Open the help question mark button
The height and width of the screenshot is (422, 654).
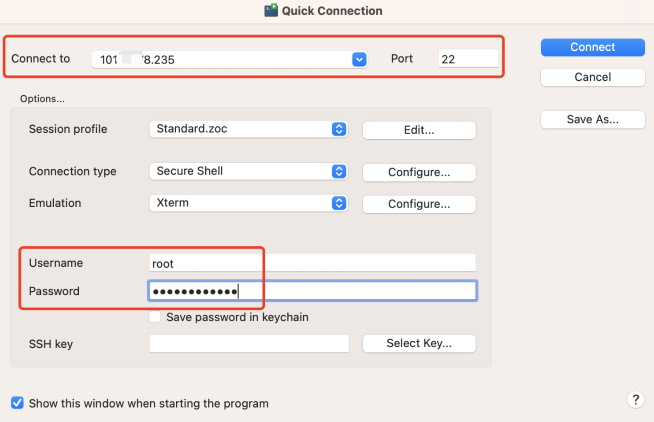pyautogui.click(x=635, y=399)
